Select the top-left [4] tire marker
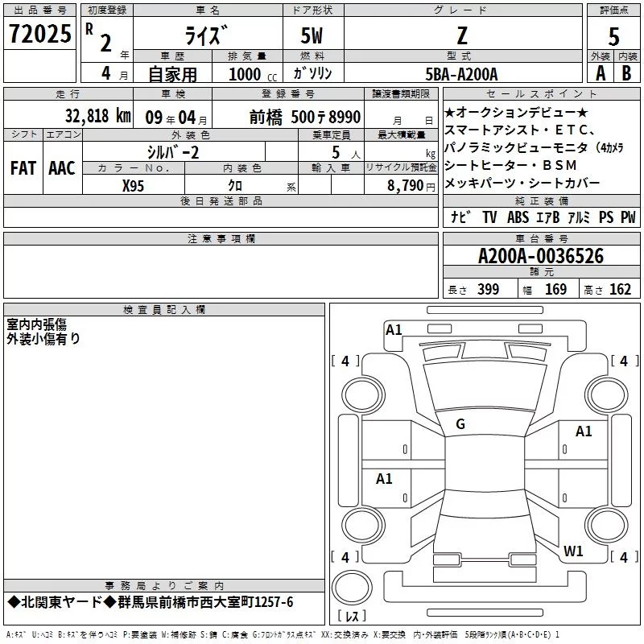 pos(345,361)
